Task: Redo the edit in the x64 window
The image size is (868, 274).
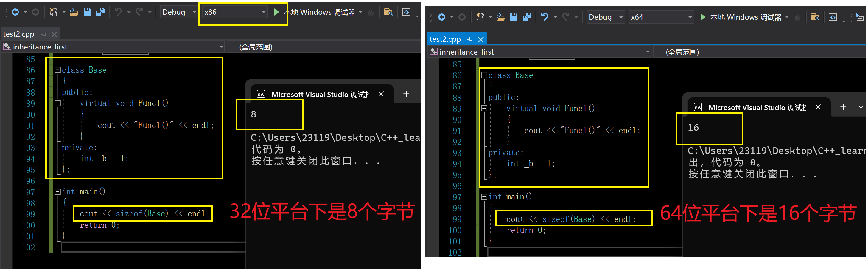Action: [566, 17]
